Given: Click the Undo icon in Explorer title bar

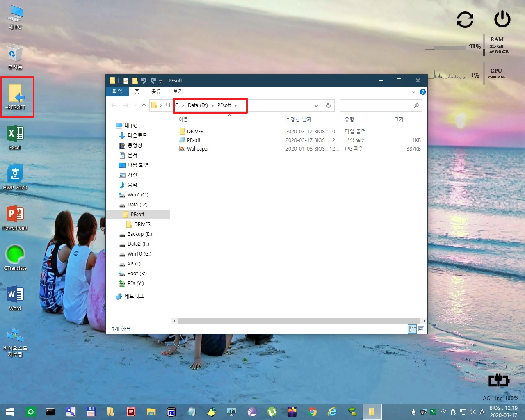Looking at the screenshot, I should point(144,81).
